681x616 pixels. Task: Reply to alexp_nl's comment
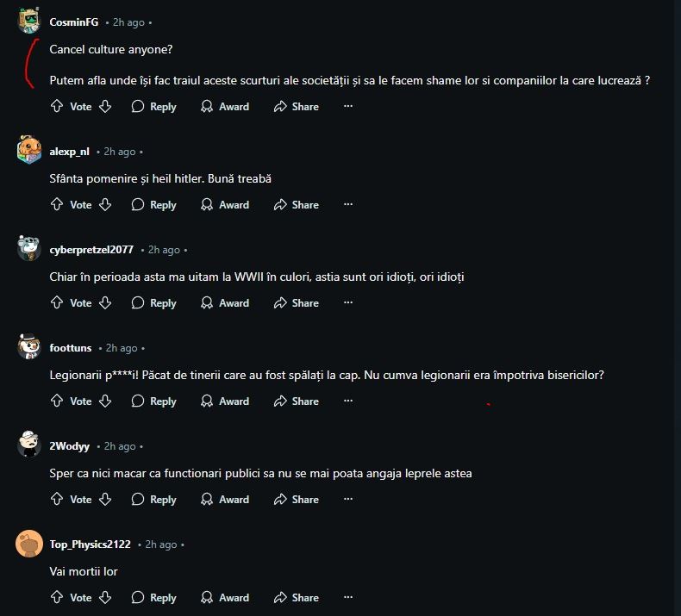153,205
